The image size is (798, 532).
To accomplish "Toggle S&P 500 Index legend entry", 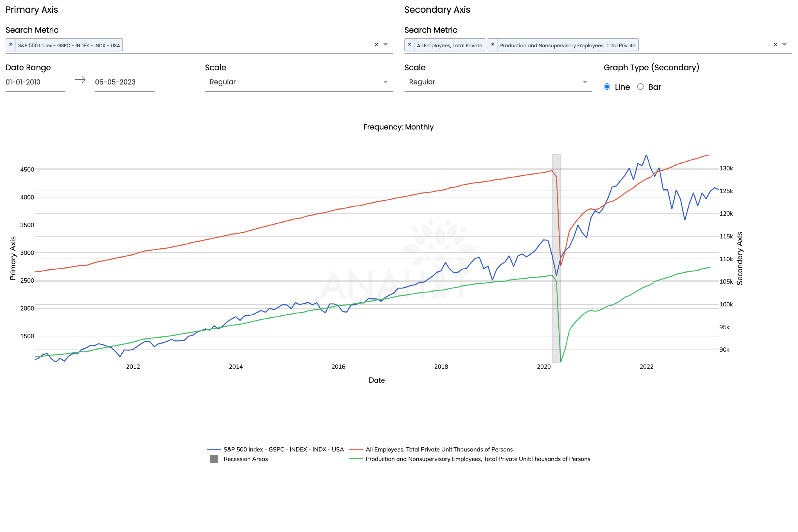I will click(283, 450).
